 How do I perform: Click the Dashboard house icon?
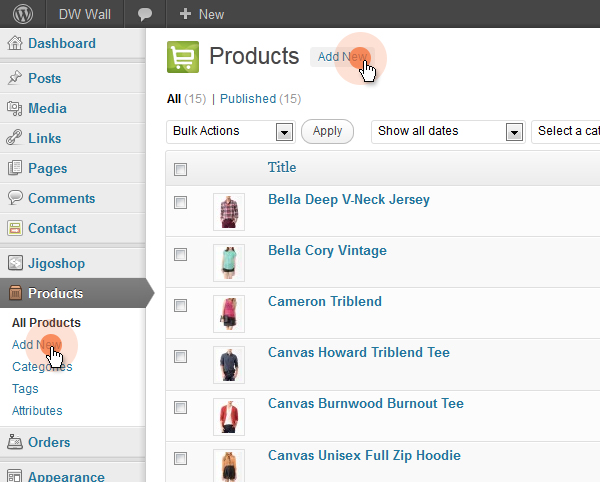(x=15, y=43)
